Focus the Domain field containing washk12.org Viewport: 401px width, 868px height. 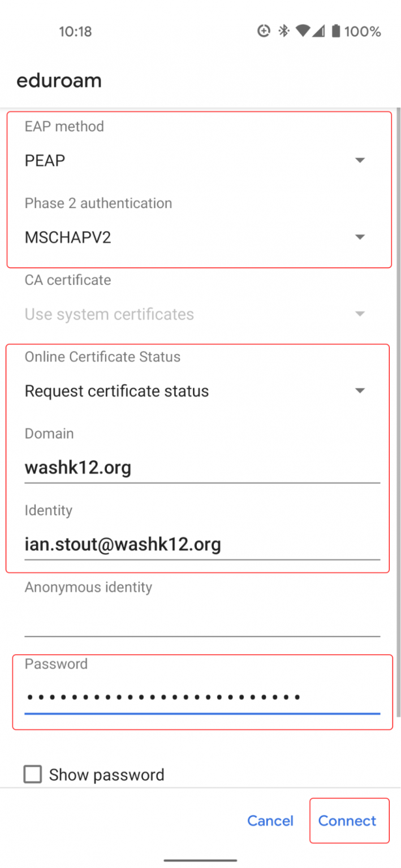[x=202, y=468]
